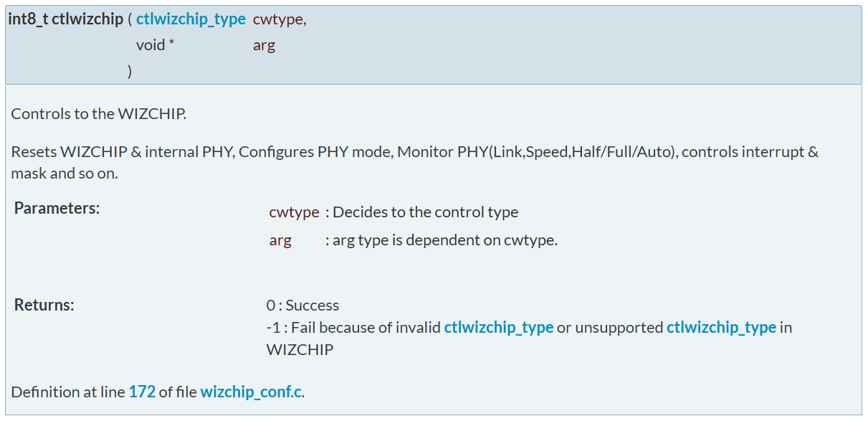The height and width of the screenshot is (421, 868).
Task: Click cwtype parameter name in the signature
Action: point(278,20)
